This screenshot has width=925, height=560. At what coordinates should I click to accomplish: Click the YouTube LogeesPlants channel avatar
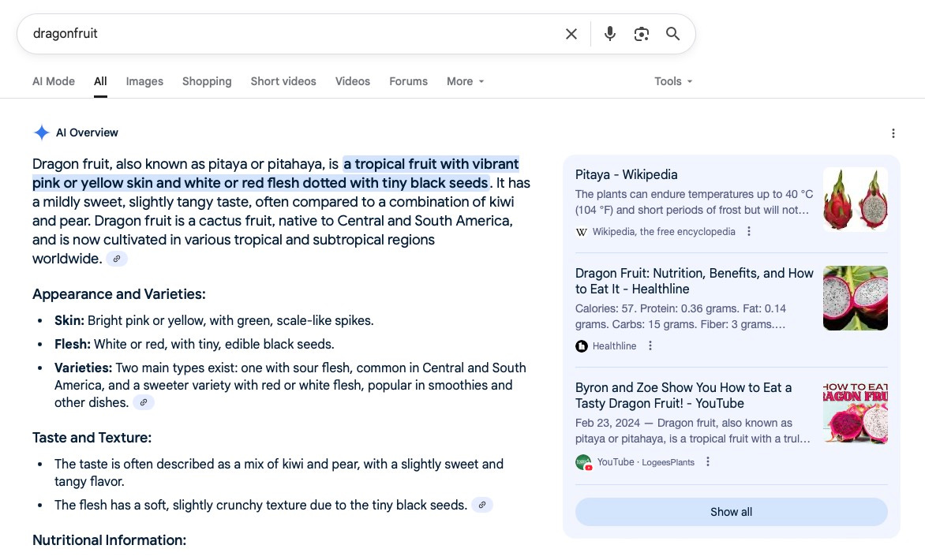tap(583, 462)
